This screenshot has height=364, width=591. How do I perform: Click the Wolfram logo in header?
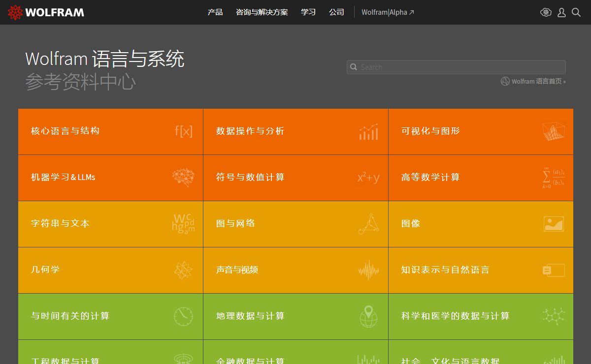point(46,12)
